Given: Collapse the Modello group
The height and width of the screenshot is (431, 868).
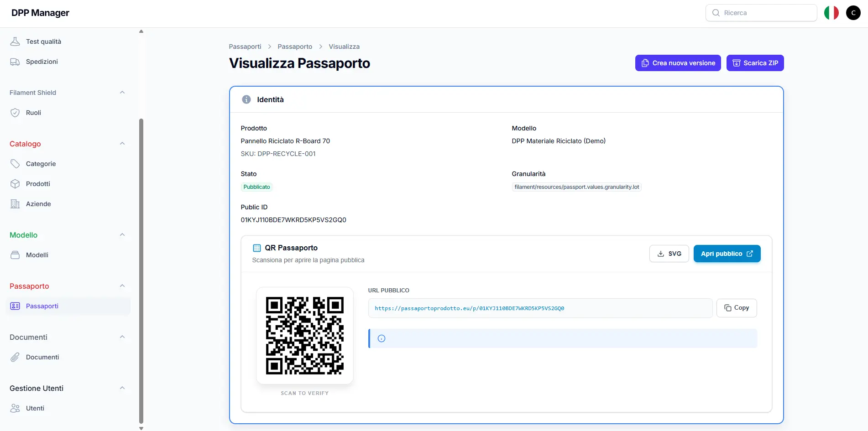Looking at the screenshot, I should (x=122, y=235).
